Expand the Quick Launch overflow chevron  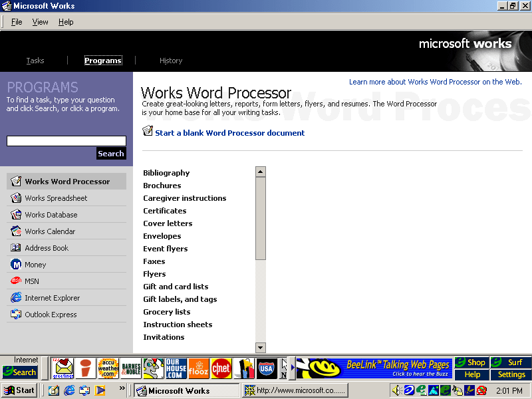click(x=122, y=388)
